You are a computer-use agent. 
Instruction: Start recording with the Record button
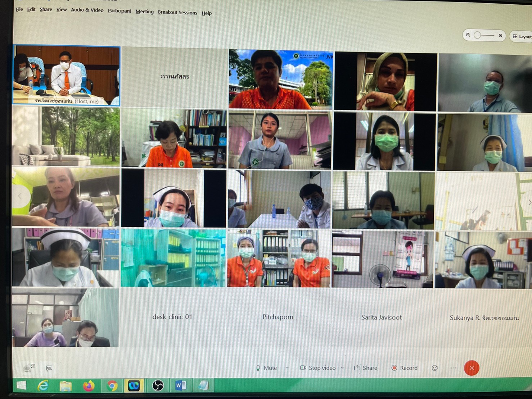(x=405, y=368)
